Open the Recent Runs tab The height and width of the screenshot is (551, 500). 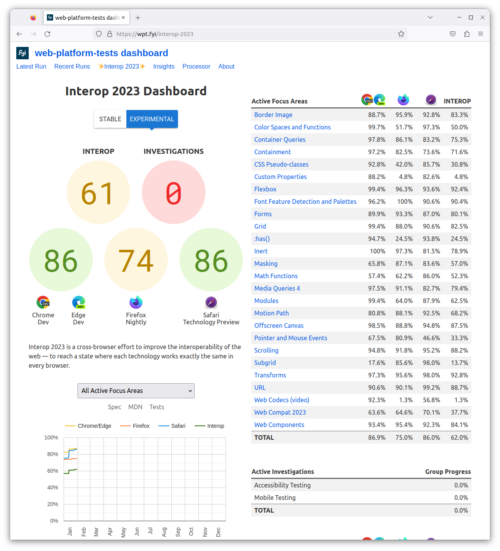click(x=72, y=66)
